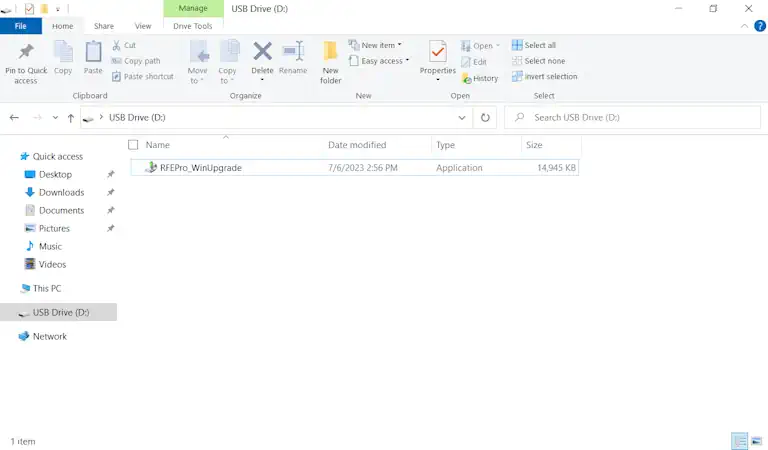Click the Rename icon in Organize group
Viewport: 768px width, 450px height.
click(293, 53)
